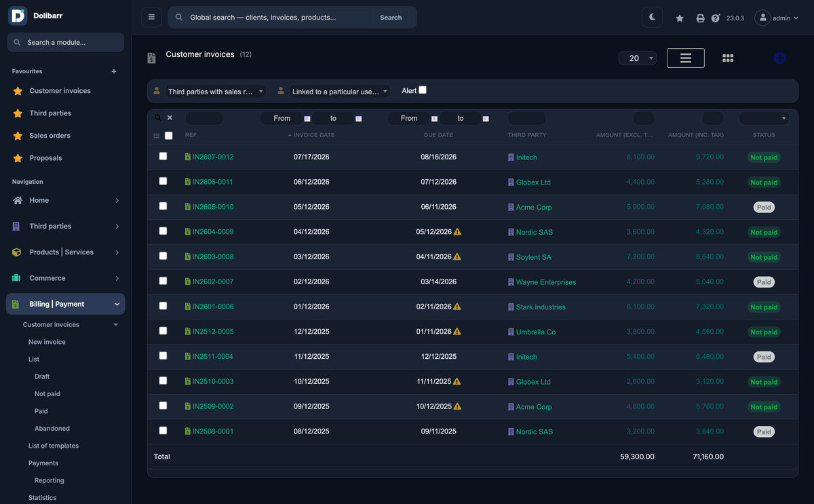This screenshot has width=814, height=504.
Task: Expand the Products | Services chevron
Action: (x=117, y=252)
